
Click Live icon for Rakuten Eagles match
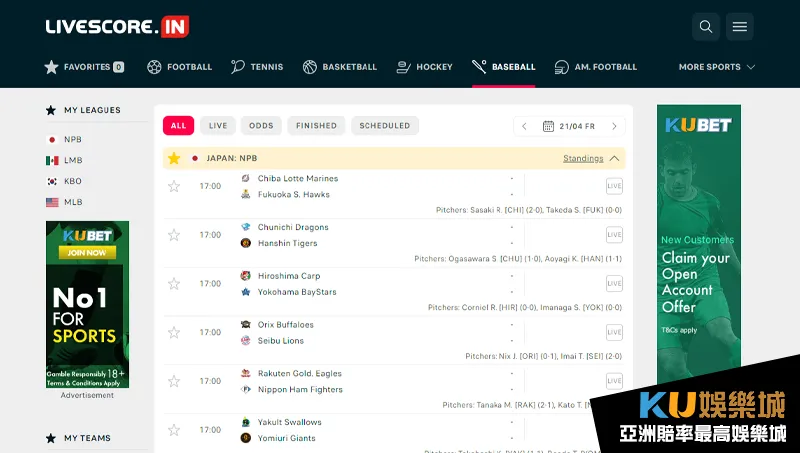[x=614, y=381]
